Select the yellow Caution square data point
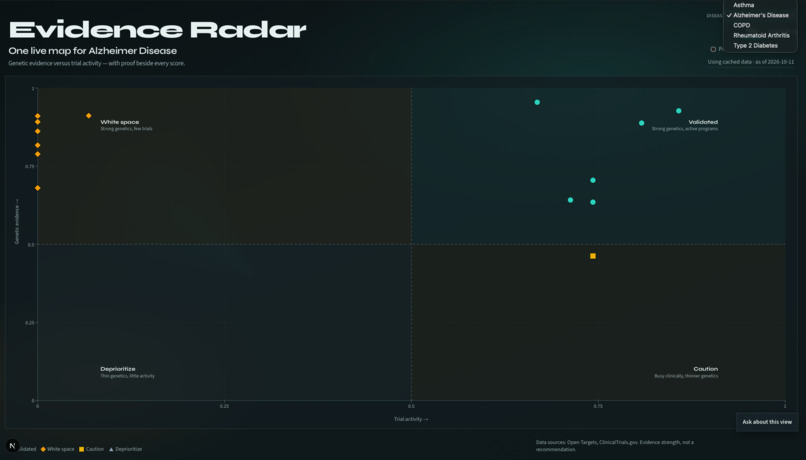Image resolution: width=806 pixels, height=460 pixels. (593, 256)
